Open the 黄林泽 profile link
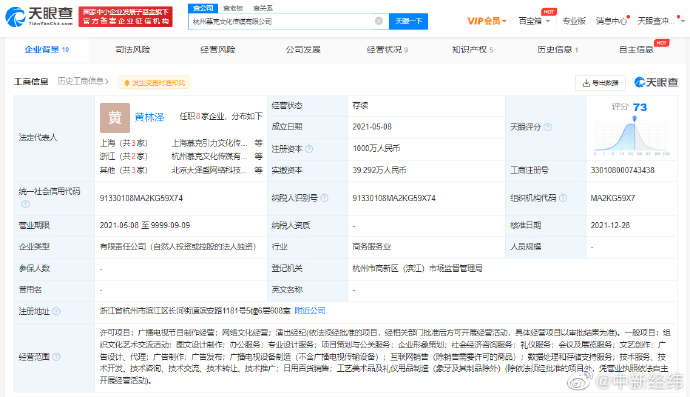 click(x=149, y=117)
